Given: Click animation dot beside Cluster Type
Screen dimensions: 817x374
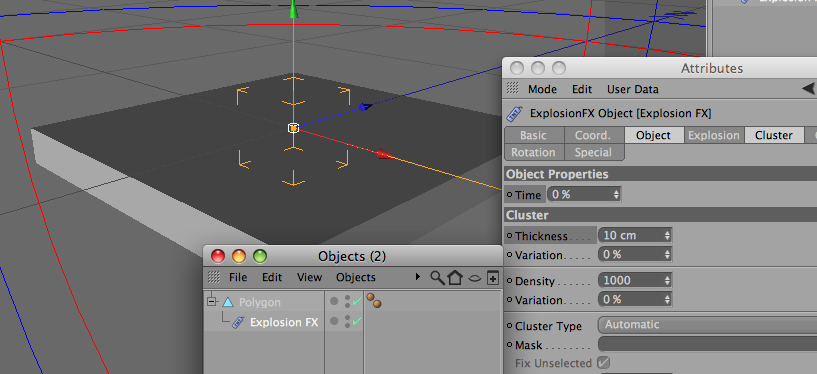Looking at the screenshot, I should pos(510,326).
